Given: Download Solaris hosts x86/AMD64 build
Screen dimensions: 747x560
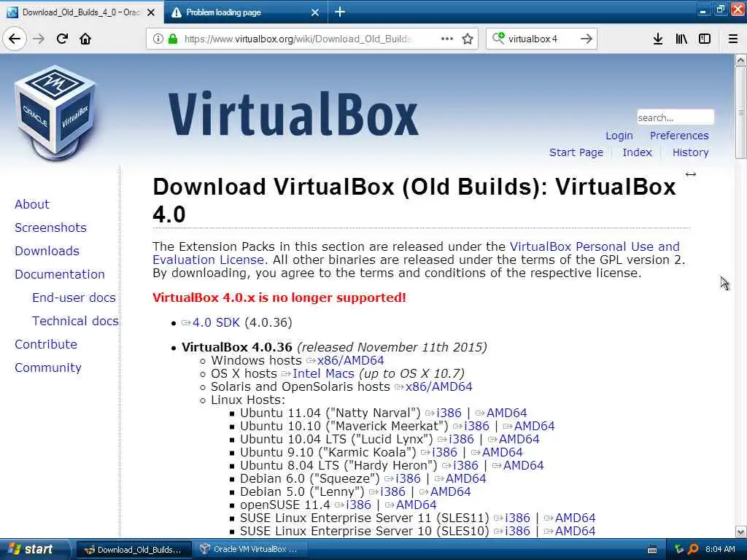Looking at the screenshot, I should coord(438,386).
